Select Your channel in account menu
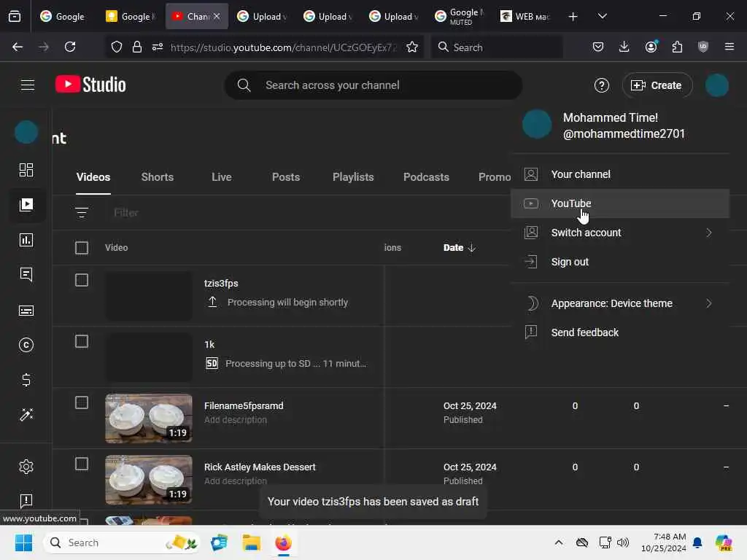Viewport: 747px width, 560px height. [x=620, y=174]
